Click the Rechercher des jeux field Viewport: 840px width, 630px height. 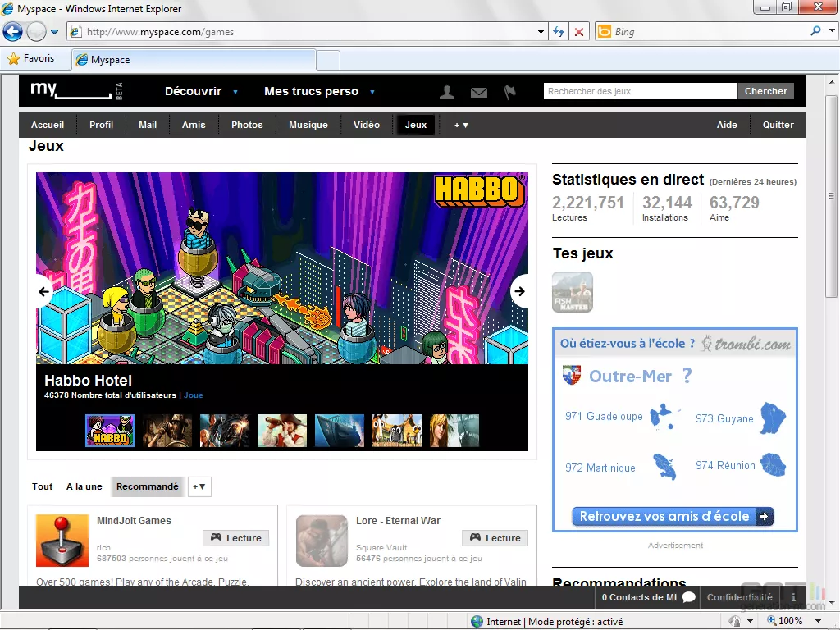coord(640,91)
